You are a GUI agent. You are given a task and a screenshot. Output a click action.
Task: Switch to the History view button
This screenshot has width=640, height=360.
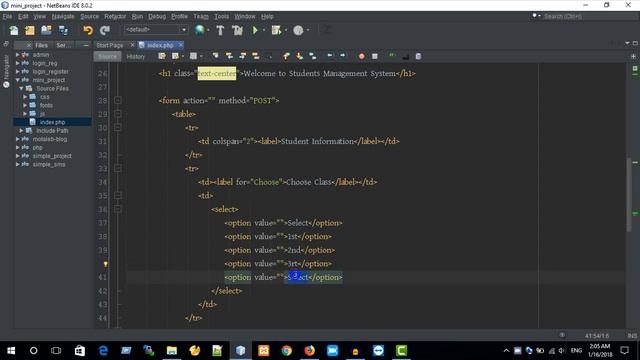click(136, 57)
